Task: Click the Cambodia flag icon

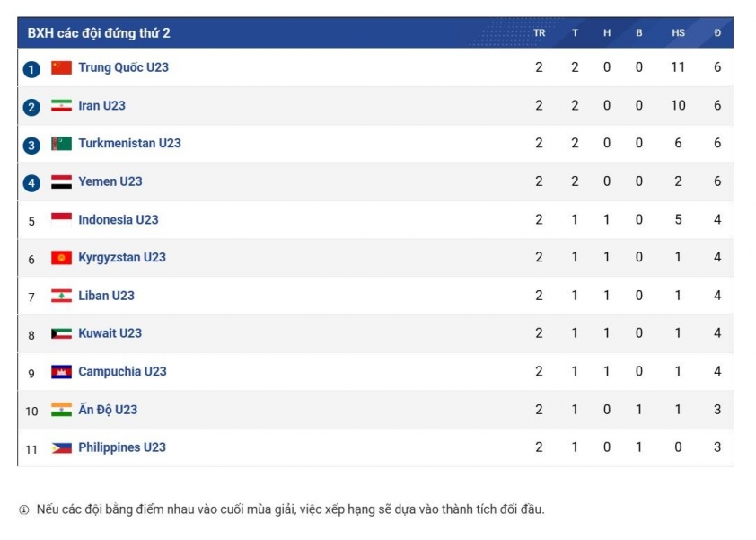Action: (61, 372)
